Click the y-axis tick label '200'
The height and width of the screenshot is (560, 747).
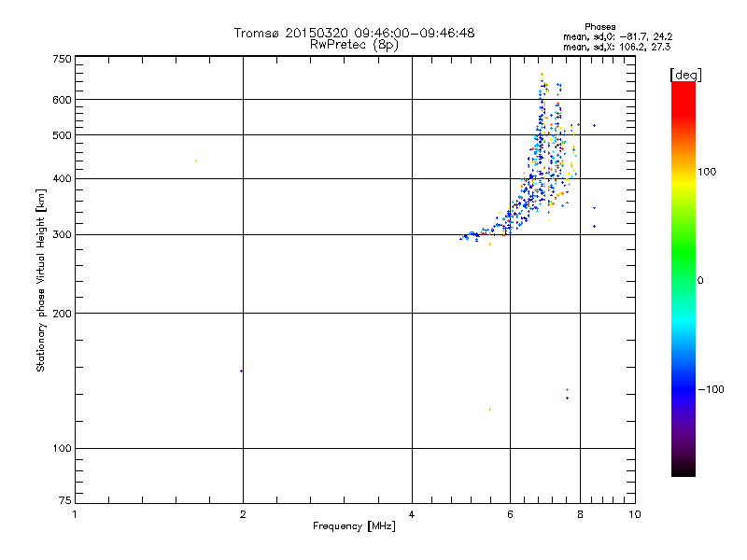(x=62, y=314)
